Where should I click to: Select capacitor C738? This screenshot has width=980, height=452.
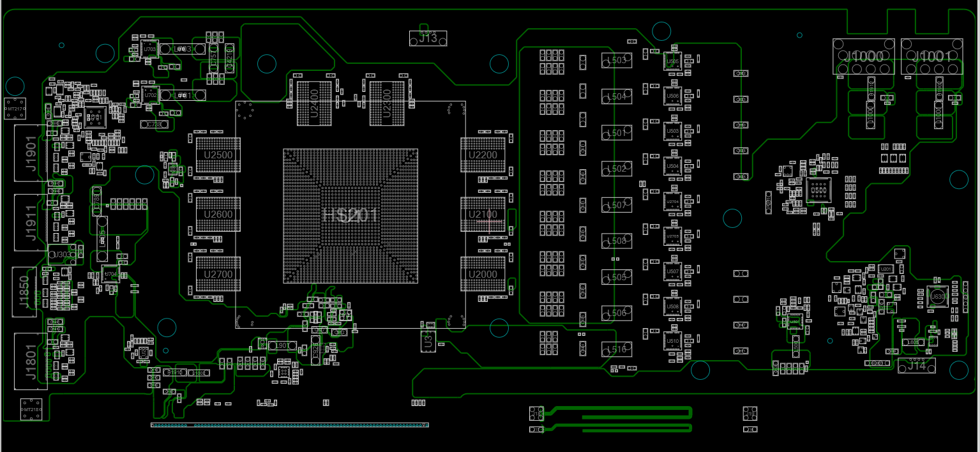tap(155, 124)
